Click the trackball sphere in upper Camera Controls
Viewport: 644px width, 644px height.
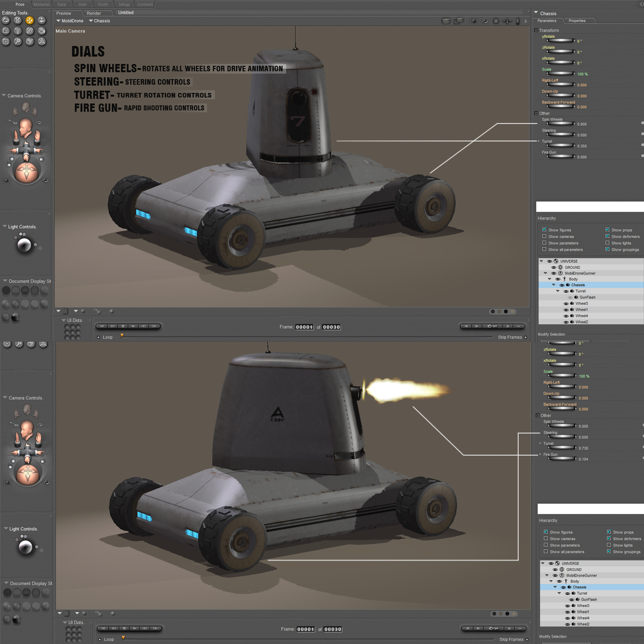click(27, 172)
